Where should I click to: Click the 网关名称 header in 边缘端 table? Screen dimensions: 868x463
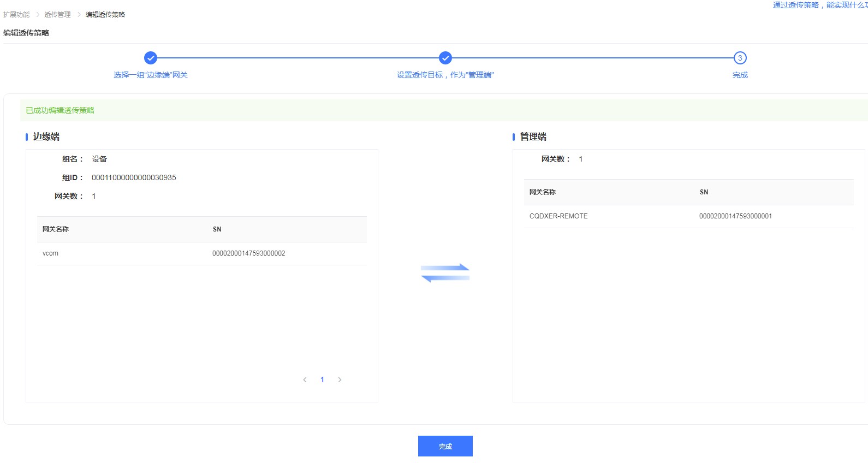click(x=56, y=229)
